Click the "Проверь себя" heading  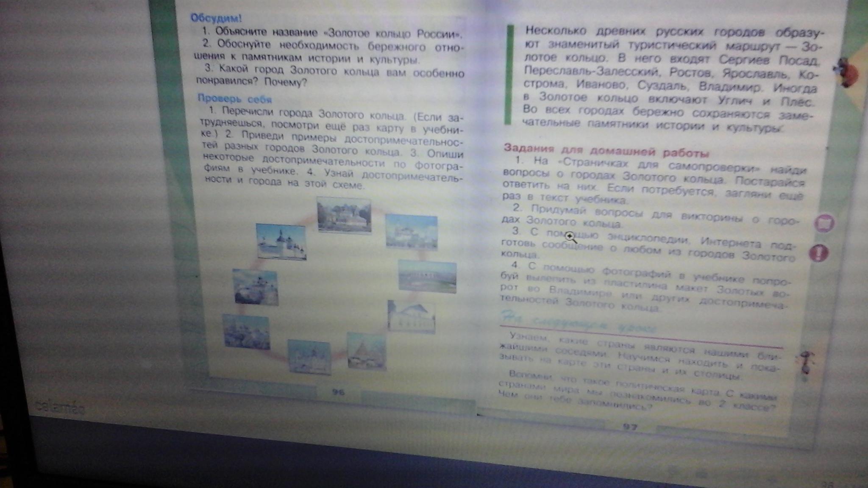coord(234,99)
